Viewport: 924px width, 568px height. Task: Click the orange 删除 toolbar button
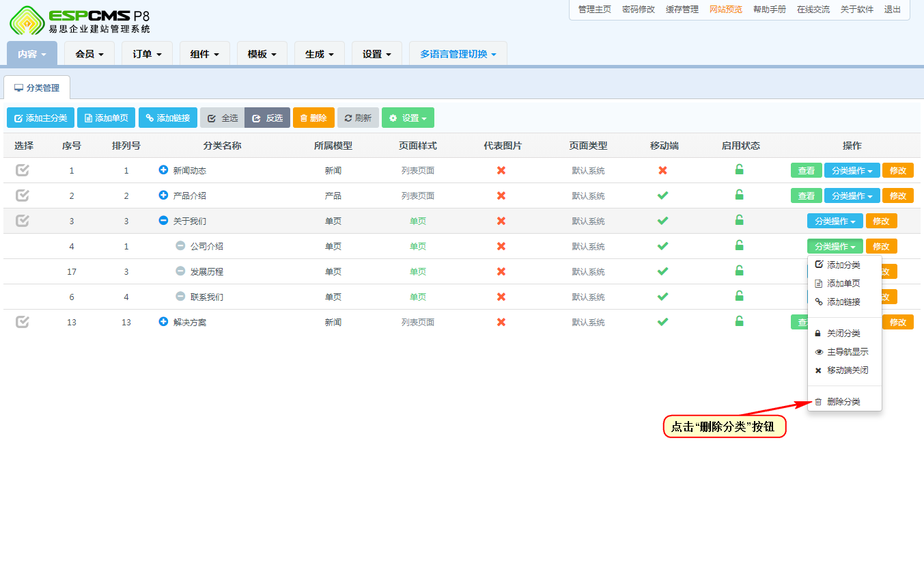pos(313,118)
